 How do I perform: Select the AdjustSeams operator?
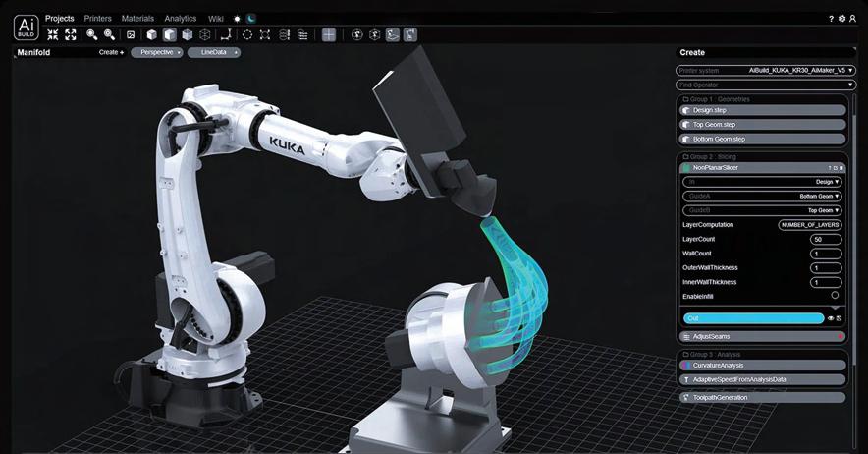[763, 336]
